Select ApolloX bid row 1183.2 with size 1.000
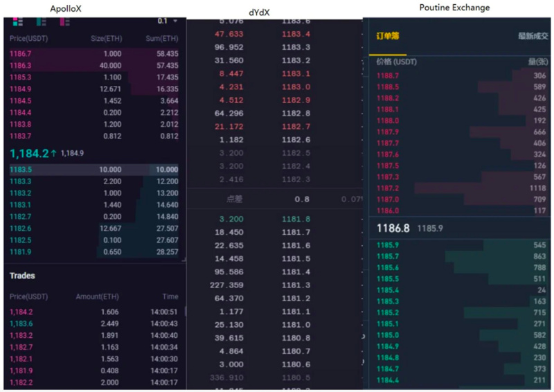Screen dimensions: 554x392 tap(94, 193)
